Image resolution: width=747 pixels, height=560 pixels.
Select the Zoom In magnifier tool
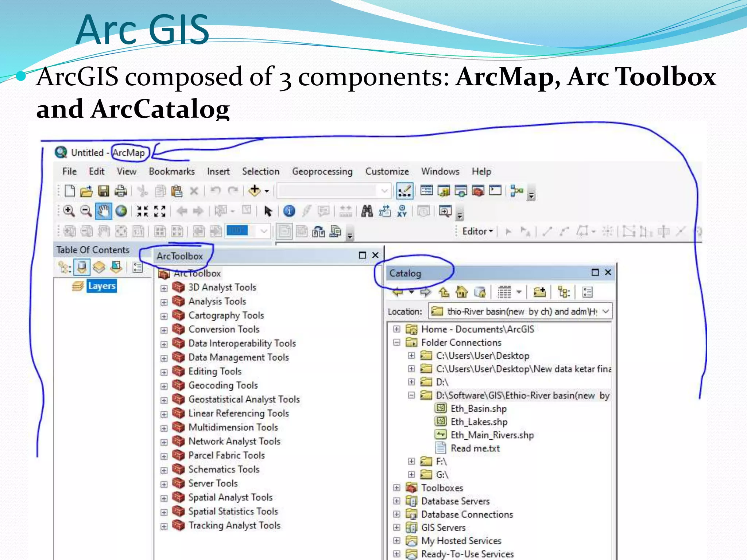tap(69, 211)
